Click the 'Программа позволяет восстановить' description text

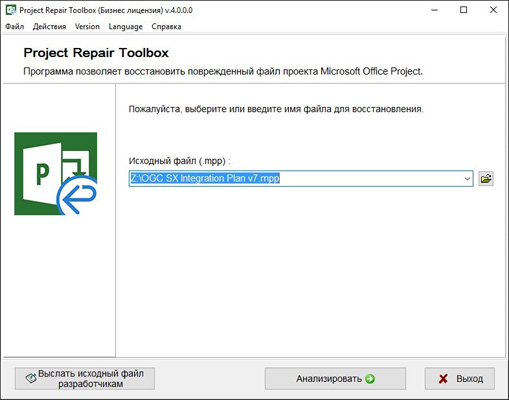(223, 71)
